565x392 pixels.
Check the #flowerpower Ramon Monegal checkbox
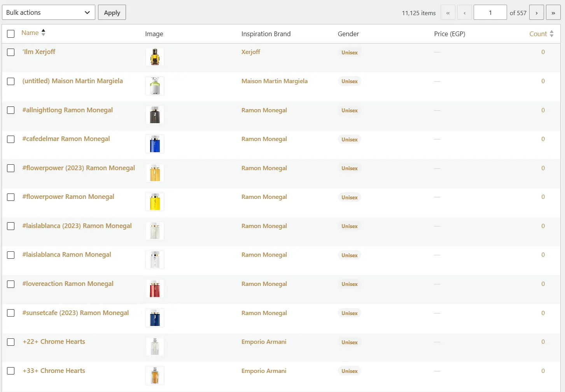click(11, 197)
